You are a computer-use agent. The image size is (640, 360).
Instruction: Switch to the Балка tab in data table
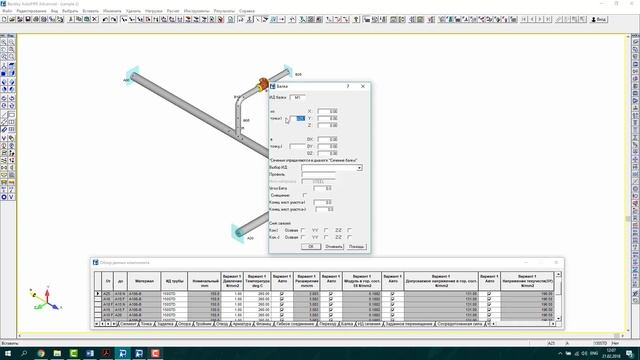pyautogui.click(x=347, y=324)
